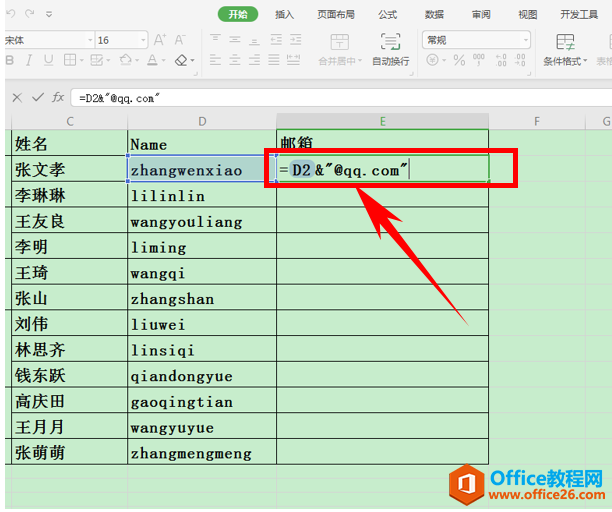Click the eraser clear icon
The width and height of the screenshot is (612, 512).
pyautogui.click(x=181, y=60)
